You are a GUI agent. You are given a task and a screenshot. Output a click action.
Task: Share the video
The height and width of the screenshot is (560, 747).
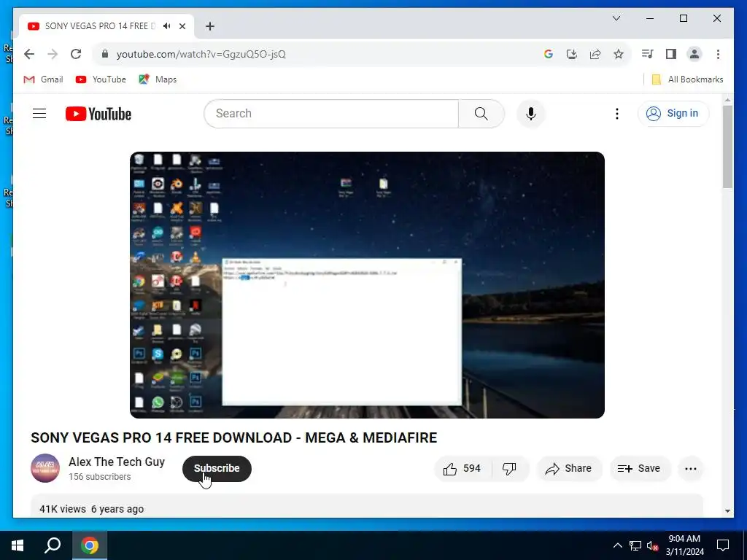pos(569,469)
